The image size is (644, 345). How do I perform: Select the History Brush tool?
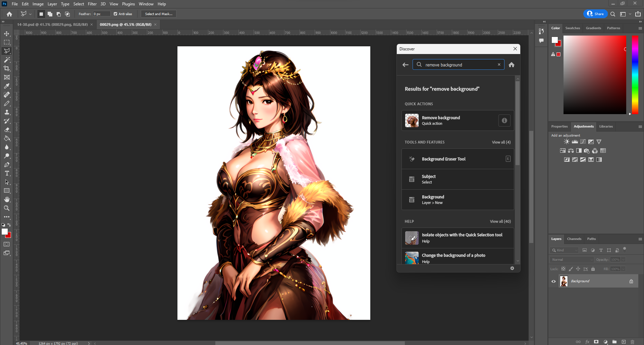tap(7, 121)
